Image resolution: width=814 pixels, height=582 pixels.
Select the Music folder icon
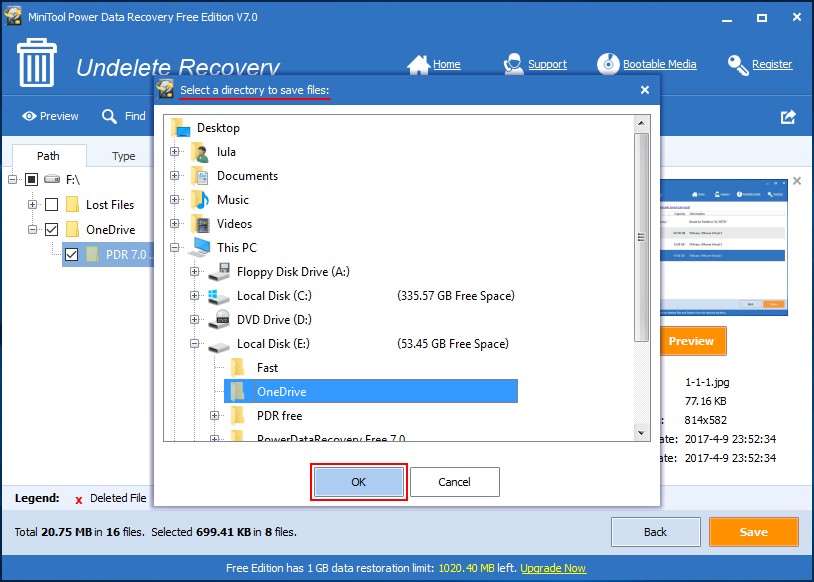click(x=200, y=200)
